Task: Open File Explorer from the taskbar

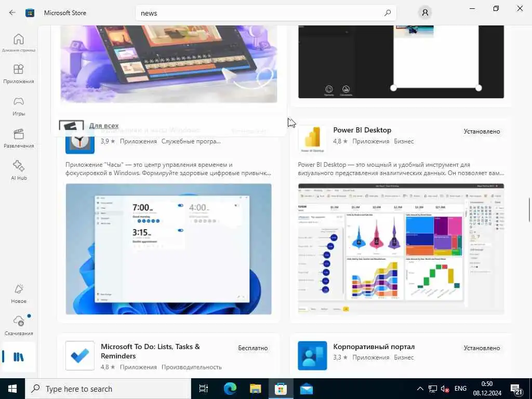Action: point(255,389)
